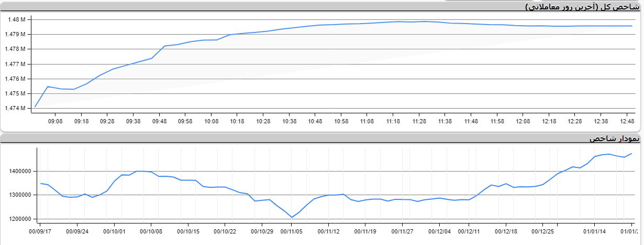Select the 01/01/14 date axis label
644x245 pixels.
[595, 231]
